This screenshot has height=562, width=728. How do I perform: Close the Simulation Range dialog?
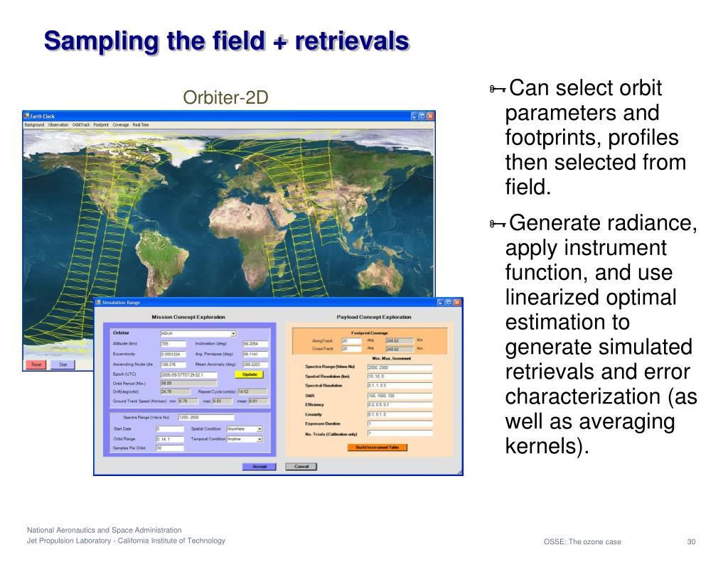(457, 303)
